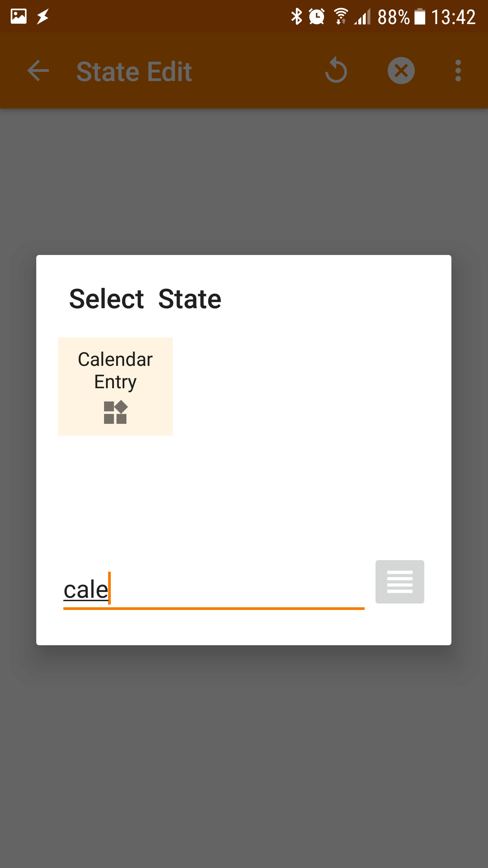488x868 pixels.
Task: Select the Calendar Entry state tile
Action: pos(115,386)
